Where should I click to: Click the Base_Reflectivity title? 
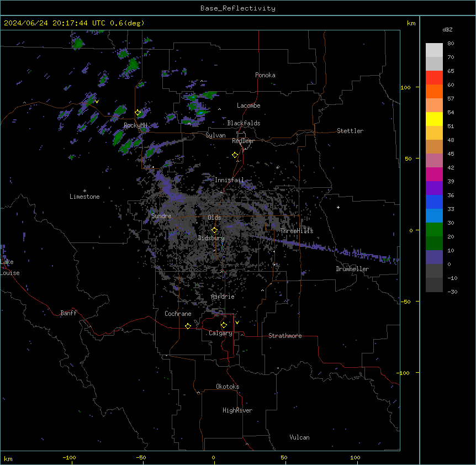pyautogui.click(x=238, y=8)
